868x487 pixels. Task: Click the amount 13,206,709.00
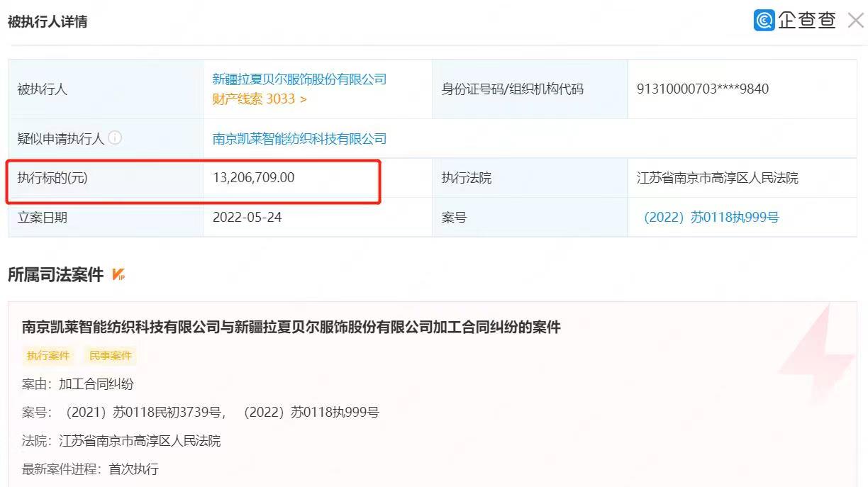[253, 178]
